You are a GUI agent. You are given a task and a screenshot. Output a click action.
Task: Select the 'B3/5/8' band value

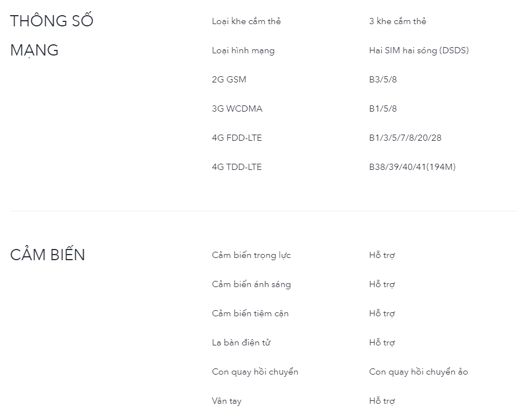coord(383,80)
